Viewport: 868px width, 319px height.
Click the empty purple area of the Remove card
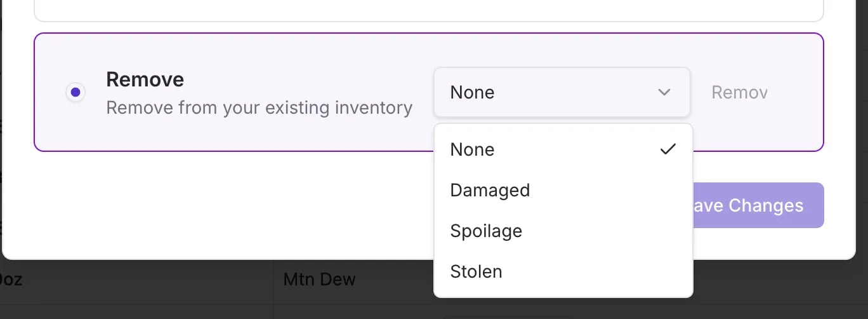[254, 133]
